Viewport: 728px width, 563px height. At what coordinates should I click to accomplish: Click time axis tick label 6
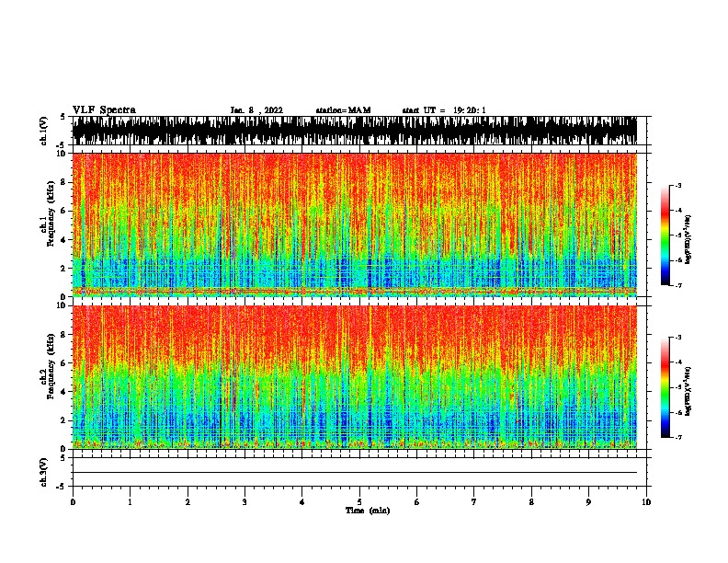417,502
